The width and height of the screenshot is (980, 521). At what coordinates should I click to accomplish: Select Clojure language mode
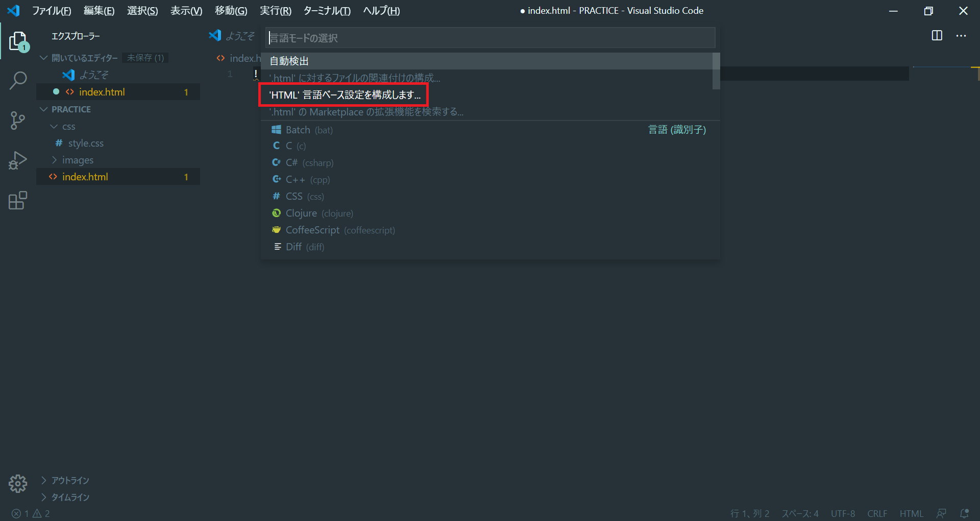click(490, 214)
